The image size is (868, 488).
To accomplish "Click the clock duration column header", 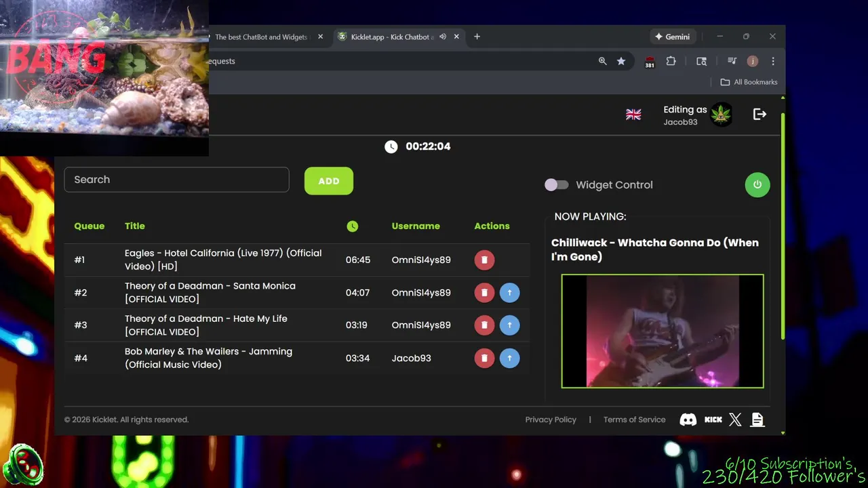I will [352, 226].
